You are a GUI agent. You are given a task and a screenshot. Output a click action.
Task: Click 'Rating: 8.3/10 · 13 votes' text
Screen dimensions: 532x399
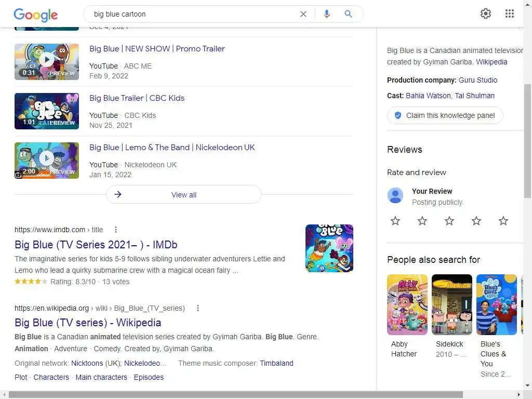(x=90, y=282)
